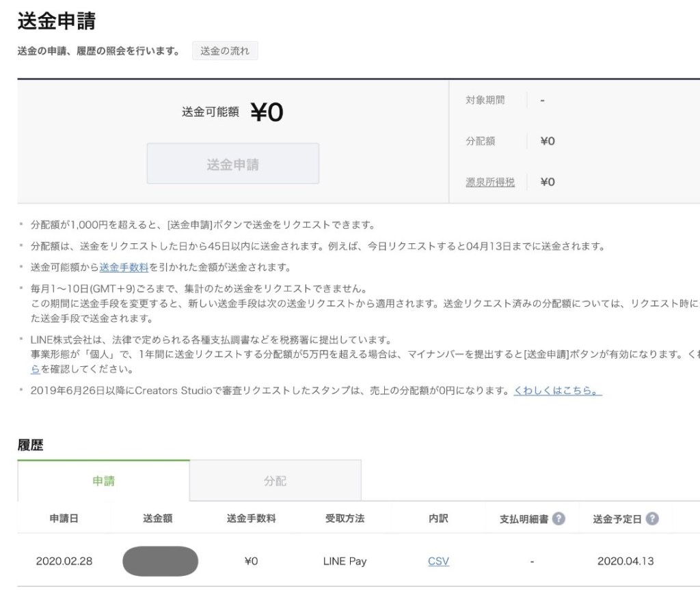Select the 2020.02.28 request date cell
The height and width of the screenshot is (593, 700).
(64, 561)
